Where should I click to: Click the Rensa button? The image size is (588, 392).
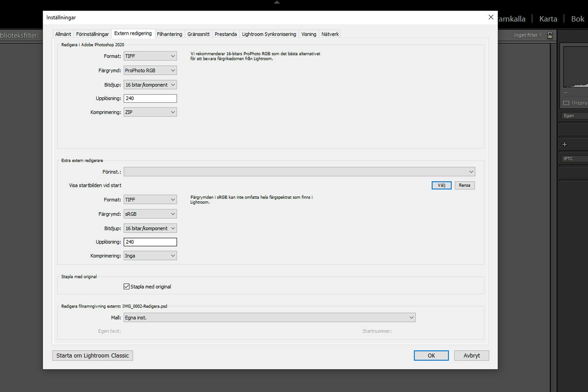(465, 185)
